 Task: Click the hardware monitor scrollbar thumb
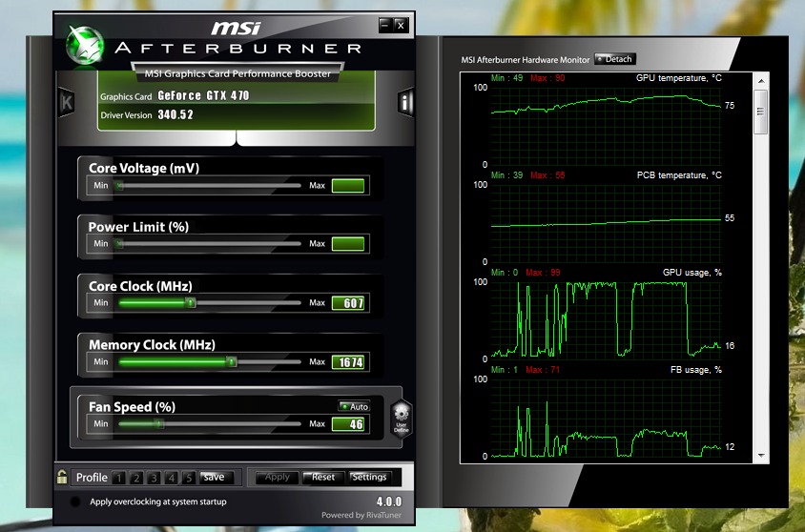[x=761, y=112]
